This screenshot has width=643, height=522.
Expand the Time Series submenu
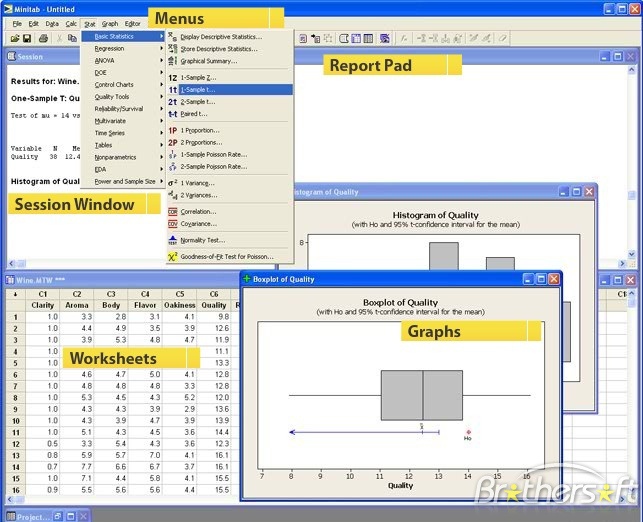(x=123, y=133)
